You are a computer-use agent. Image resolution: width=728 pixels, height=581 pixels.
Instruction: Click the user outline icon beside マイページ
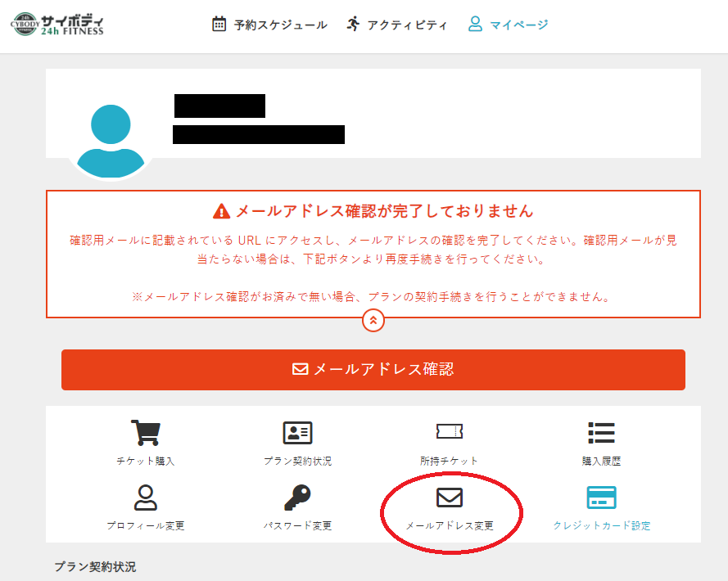point(475,24)
